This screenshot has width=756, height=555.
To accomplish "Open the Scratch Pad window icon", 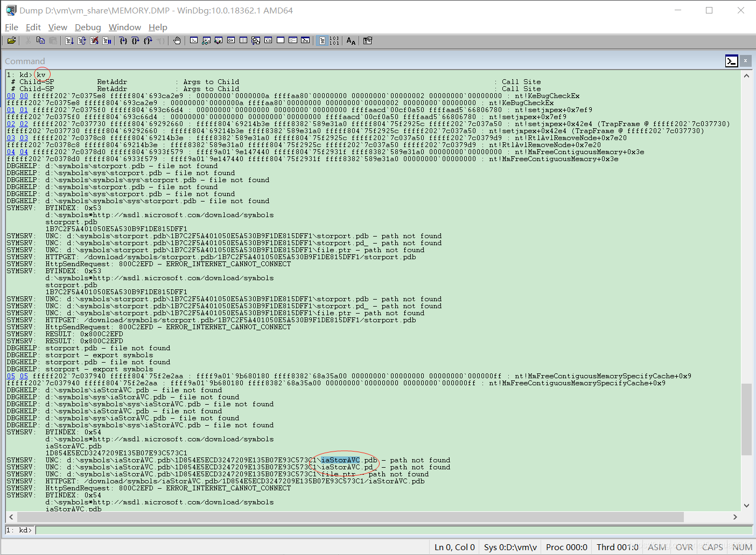I will [281, 40].
